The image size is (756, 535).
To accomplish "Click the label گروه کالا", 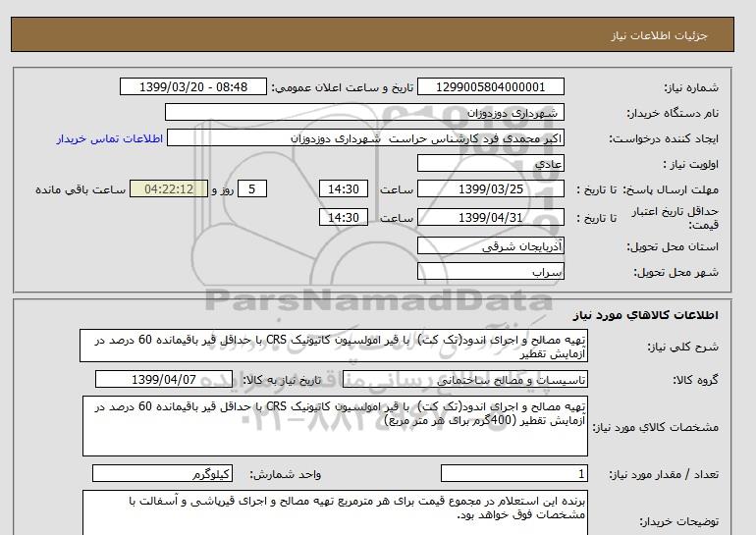I will coord(695,380).
